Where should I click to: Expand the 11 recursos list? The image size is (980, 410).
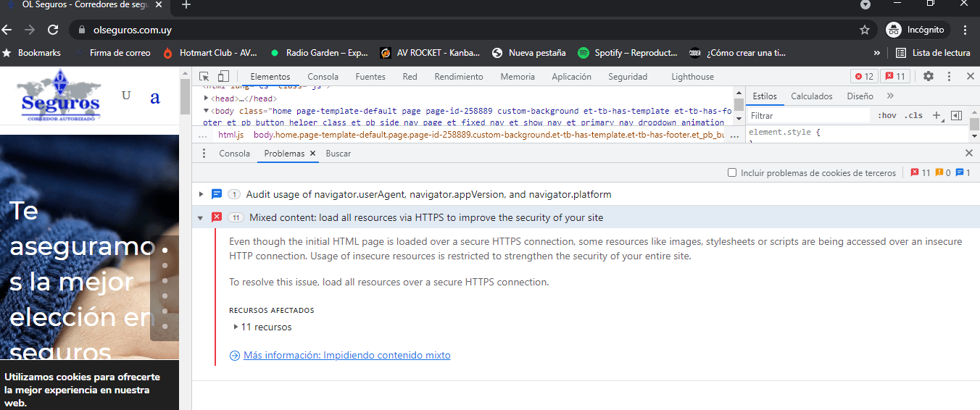coord(236,327)
